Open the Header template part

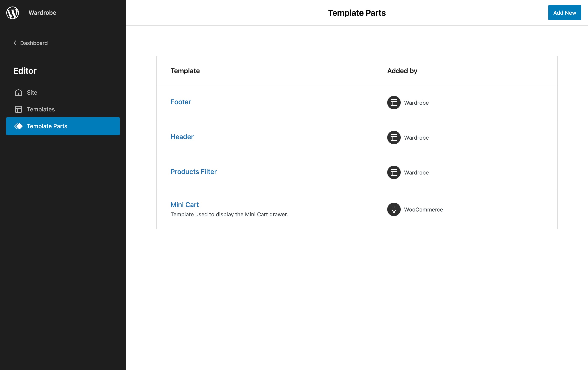point(182,137)
